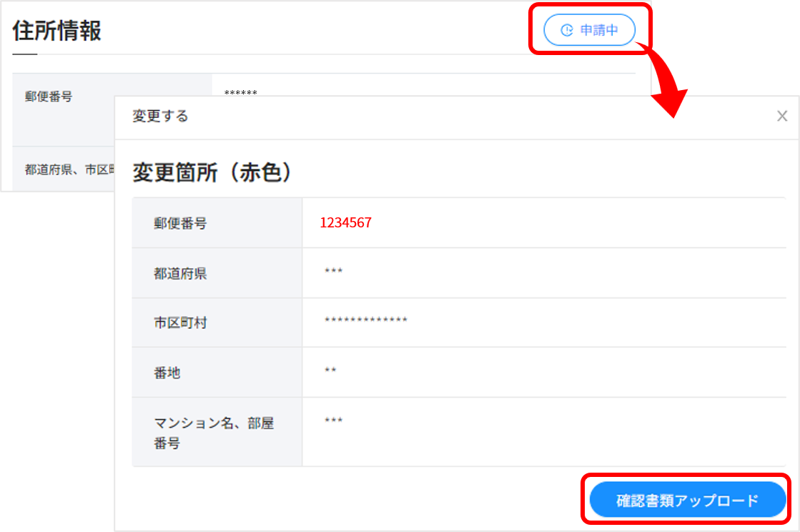Click the background 都道府県、市区 label
This screenshot has height=532, width=800.
click(69, 170)
